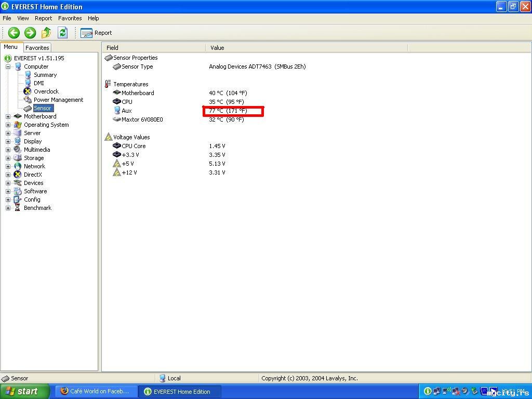Click the Motherboard tree icon in menu
The width and height of the screenshot is (532, 399).
coord(18,116)
